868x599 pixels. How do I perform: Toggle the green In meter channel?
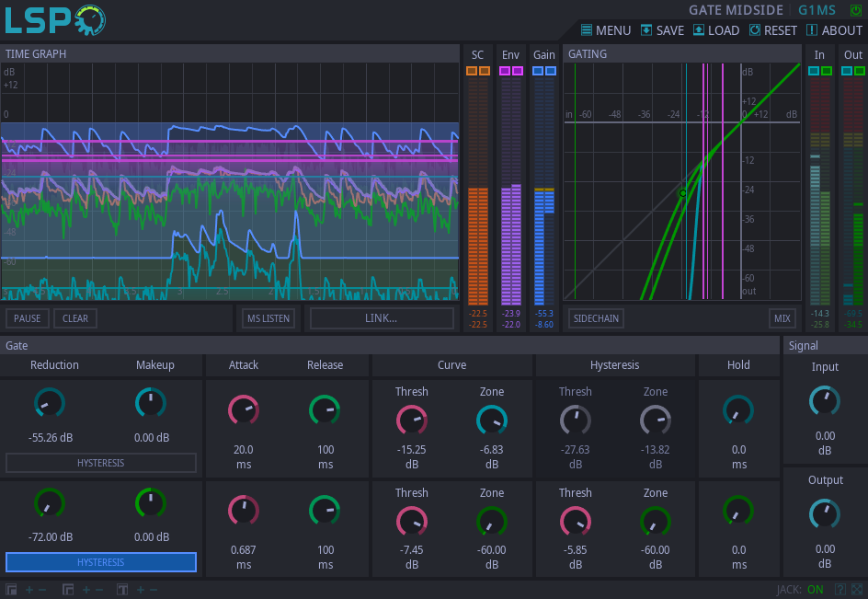tap(827, 71)
